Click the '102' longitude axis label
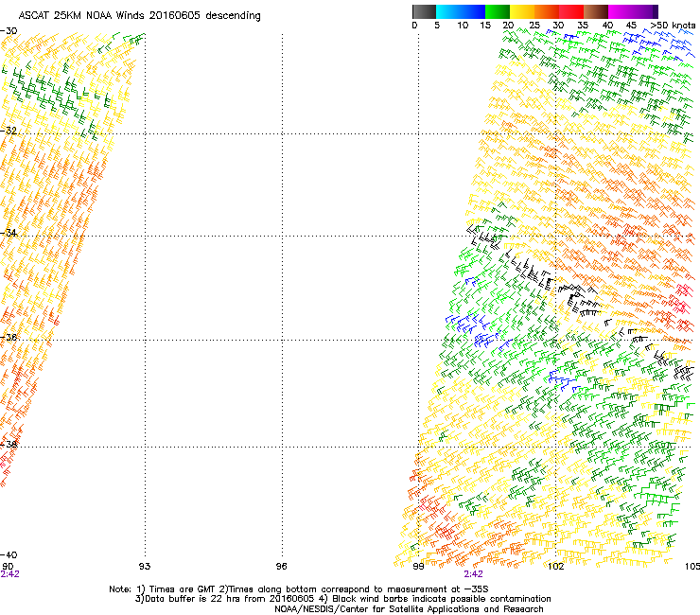 click(x=555, y=567)
